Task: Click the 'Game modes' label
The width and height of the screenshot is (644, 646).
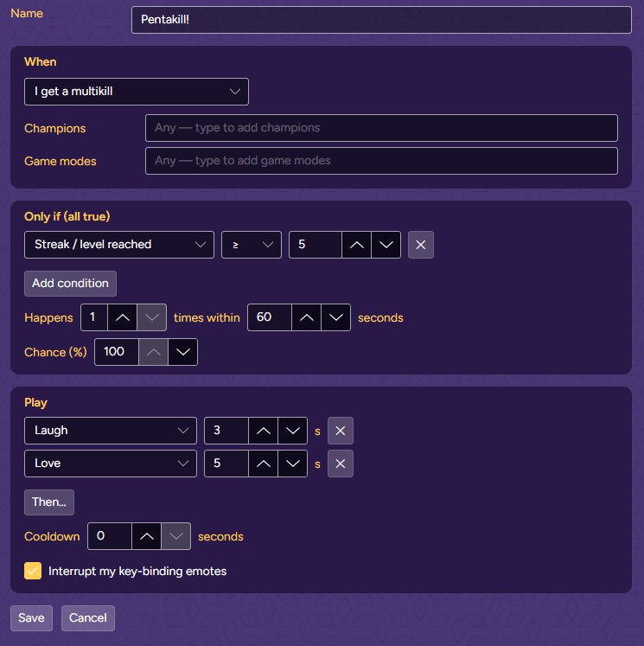Action: pos(61,161)
